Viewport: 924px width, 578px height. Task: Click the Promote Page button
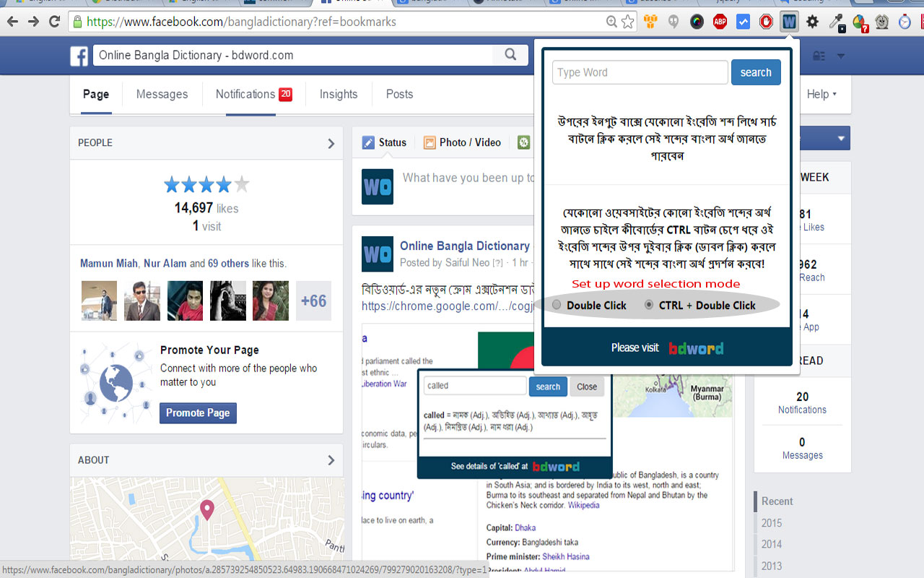[x=198, y=413]
